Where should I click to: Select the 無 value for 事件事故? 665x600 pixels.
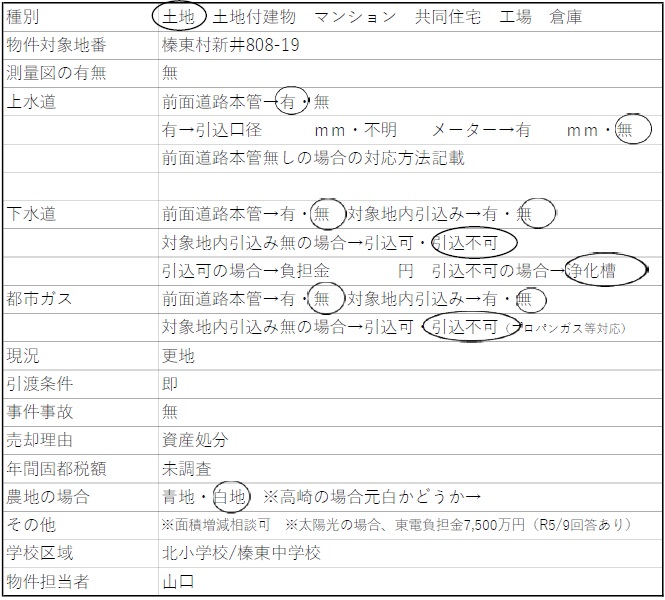[x=170, y=412]
